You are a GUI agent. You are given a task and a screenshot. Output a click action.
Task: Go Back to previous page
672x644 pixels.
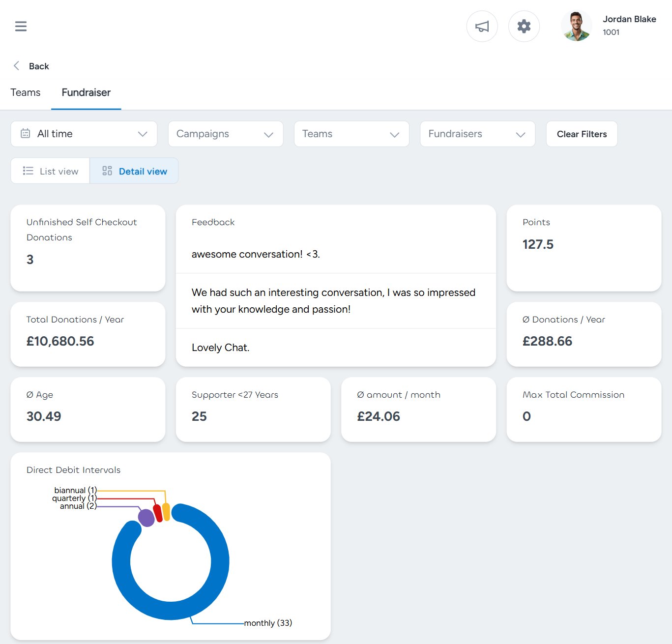coord(39,66)
